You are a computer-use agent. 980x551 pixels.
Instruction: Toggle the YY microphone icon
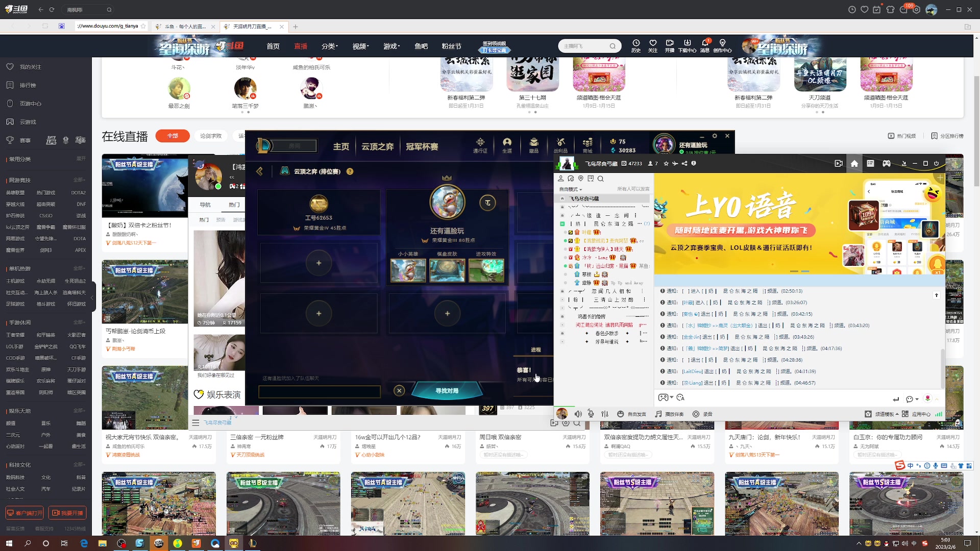[x=591, y=414]
